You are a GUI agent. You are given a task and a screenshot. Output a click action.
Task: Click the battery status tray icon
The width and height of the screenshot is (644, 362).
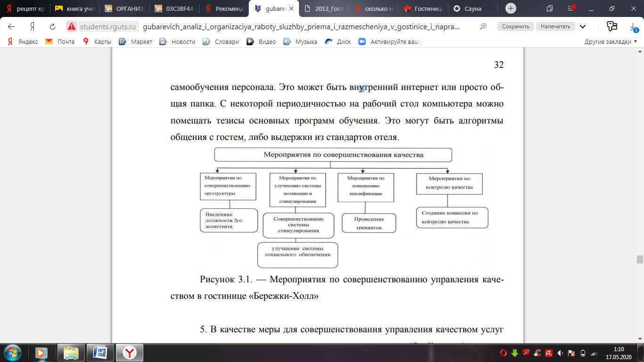pyautogui.click(x=583, y=353)
